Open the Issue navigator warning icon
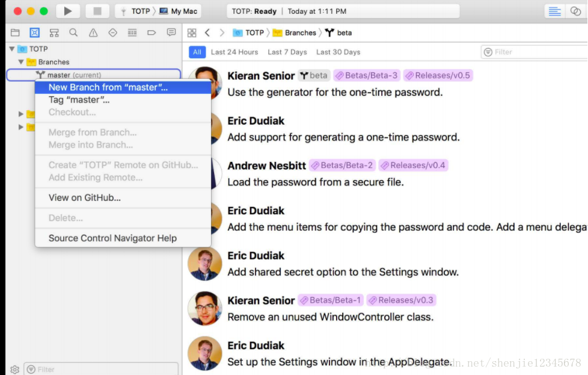Screen dimensions: 588x375 coord(93,33)
